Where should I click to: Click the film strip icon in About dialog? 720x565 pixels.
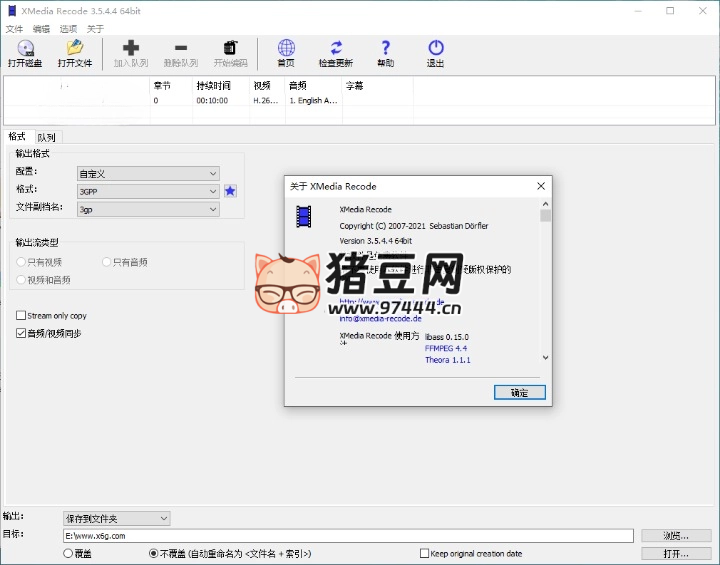point(304,216)
